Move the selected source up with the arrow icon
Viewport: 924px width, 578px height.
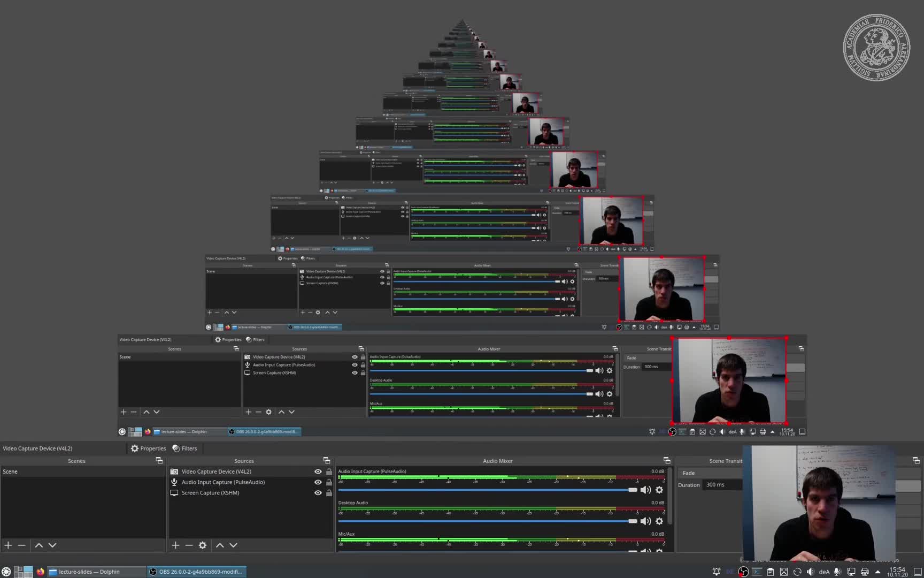pos(220,545)
